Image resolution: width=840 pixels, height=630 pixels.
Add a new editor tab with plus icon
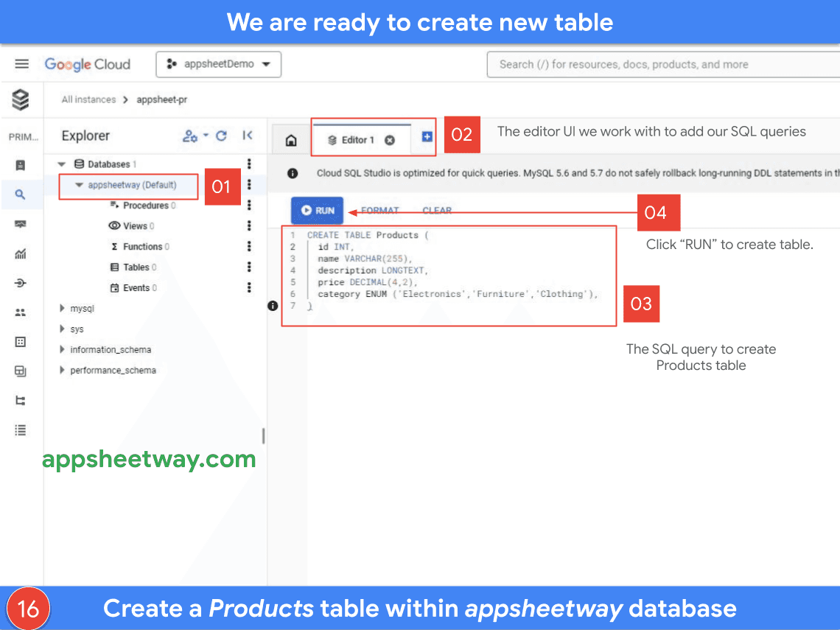pos(427,137)
